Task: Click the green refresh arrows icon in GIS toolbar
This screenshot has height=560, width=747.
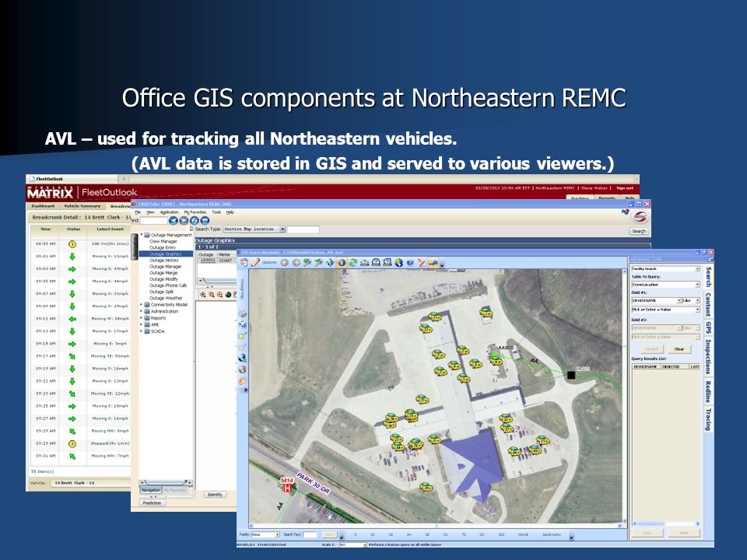Action: pyautogui.click(x=353, y=262)
